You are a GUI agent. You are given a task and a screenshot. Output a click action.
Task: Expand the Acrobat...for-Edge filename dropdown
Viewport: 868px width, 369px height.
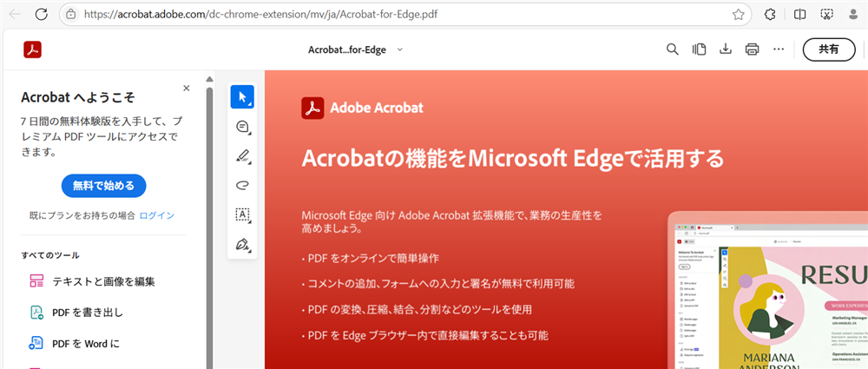pos(400,49)
